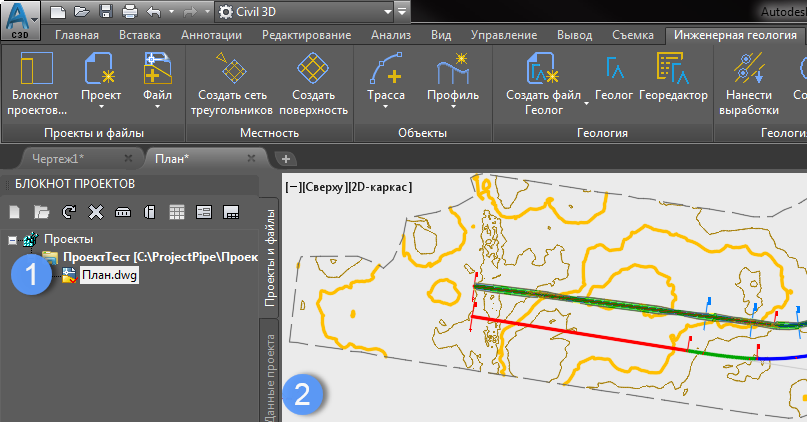Expand the Файл button dropdown arrow
This screenshot has width=807, height=422.
pyautogui.click(x=157, y=107)
